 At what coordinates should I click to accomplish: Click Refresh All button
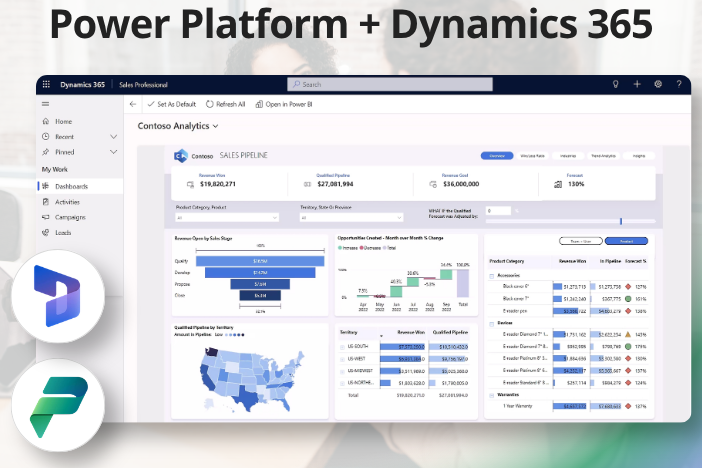(x=226, y=104)
